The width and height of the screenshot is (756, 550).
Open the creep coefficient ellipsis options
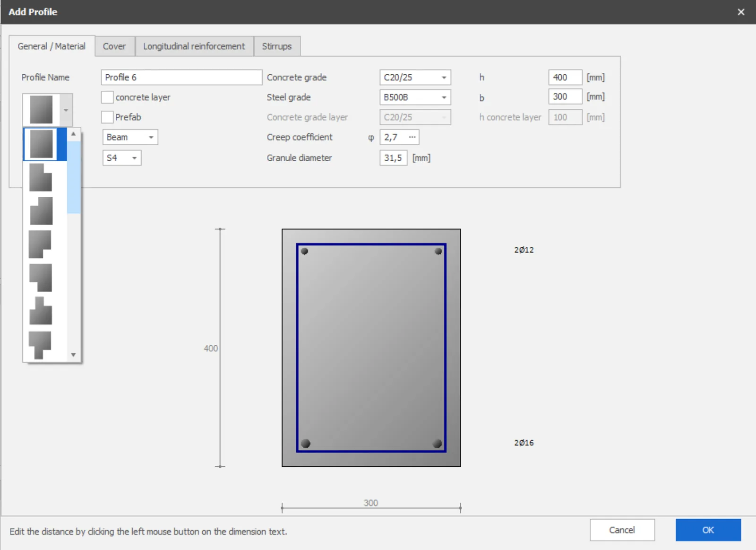pyautogui.click(x=412, y=137)
